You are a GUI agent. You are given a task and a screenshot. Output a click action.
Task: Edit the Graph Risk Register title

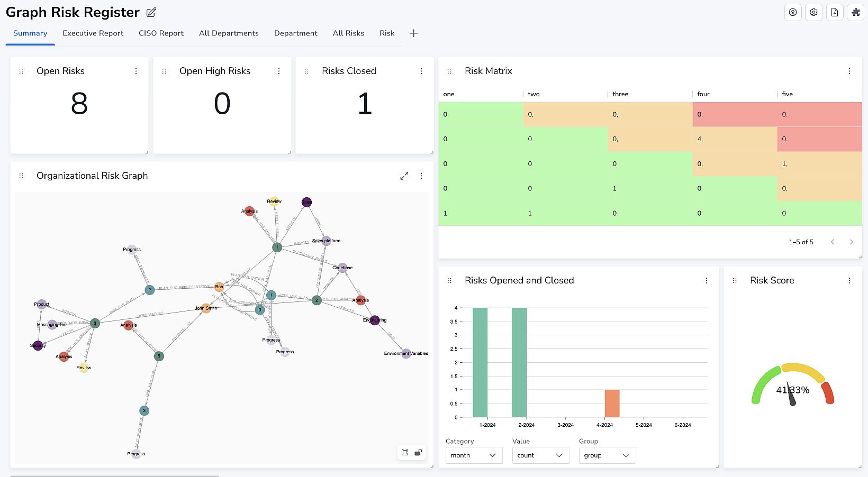[x=151, y=12]
